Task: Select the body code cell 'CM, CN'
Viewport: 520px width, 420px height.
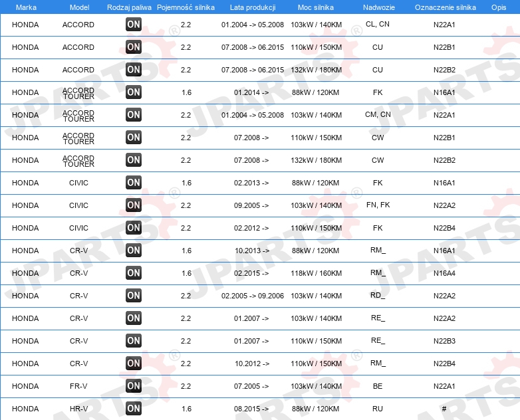Action: tap(378, 115)
